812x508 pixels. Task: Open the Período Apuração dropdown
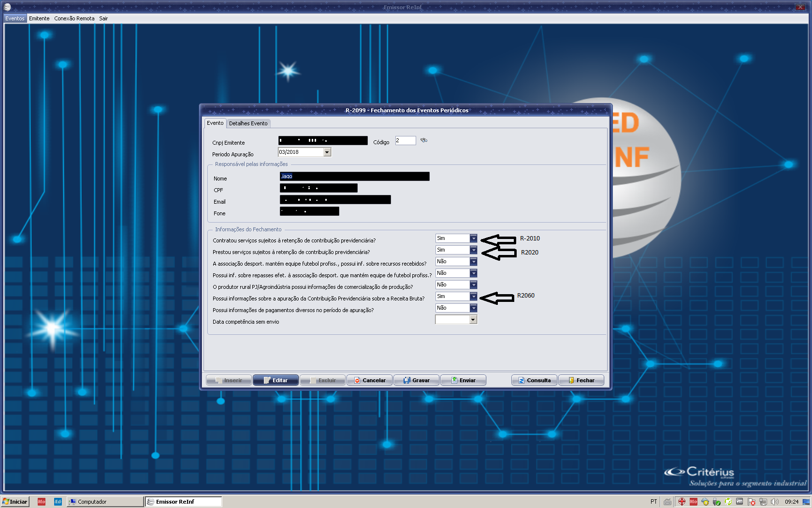click(327, 152)
